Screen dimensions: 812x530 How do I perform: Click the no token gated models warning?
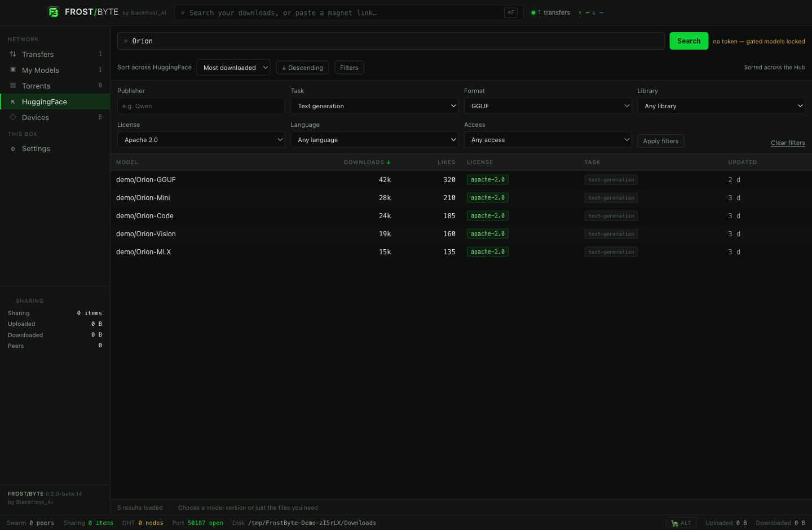tap(759, 41)
